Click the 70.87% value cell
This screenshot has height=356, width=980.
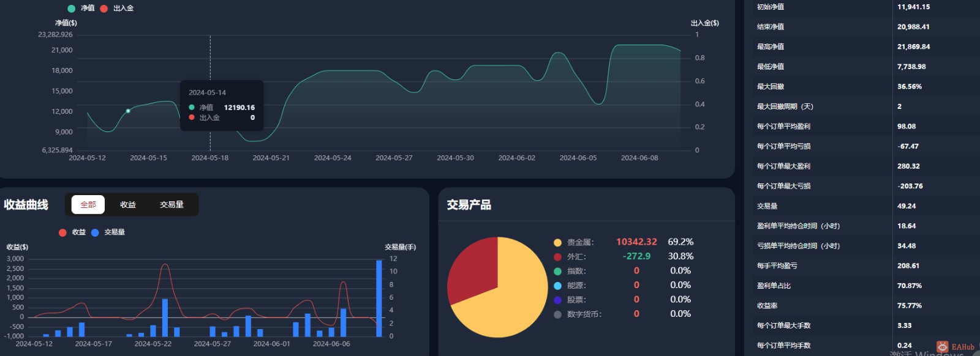(910, 286)
